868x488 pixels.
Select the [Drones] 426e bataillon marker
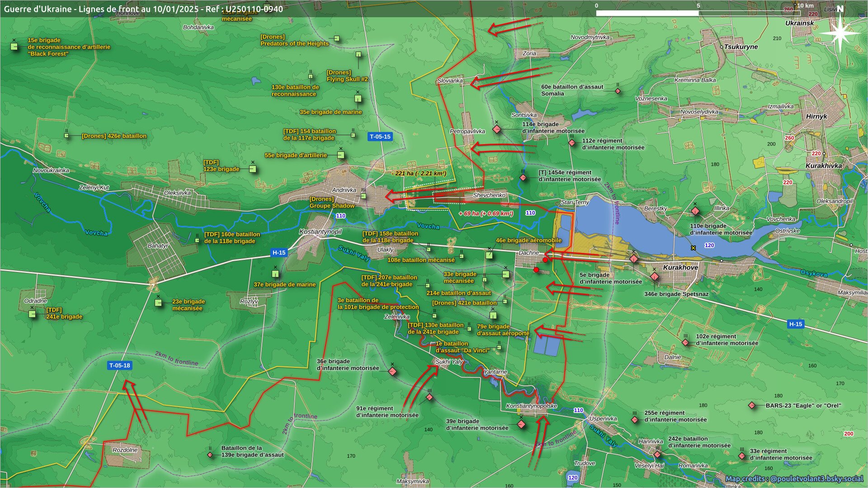point(66,136)
